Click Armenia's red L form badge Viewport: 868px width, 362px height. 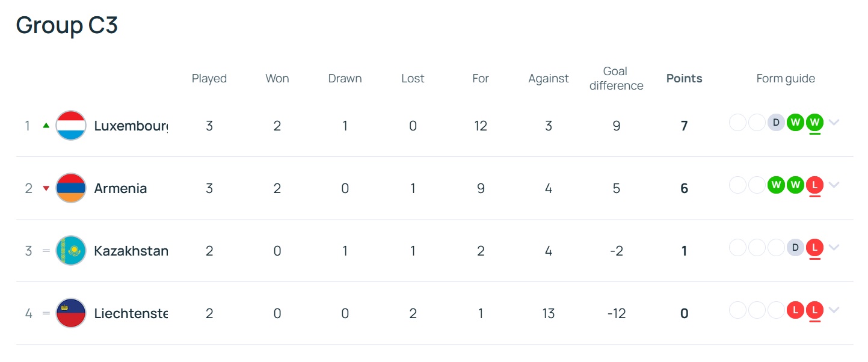(x=814, y=185)
